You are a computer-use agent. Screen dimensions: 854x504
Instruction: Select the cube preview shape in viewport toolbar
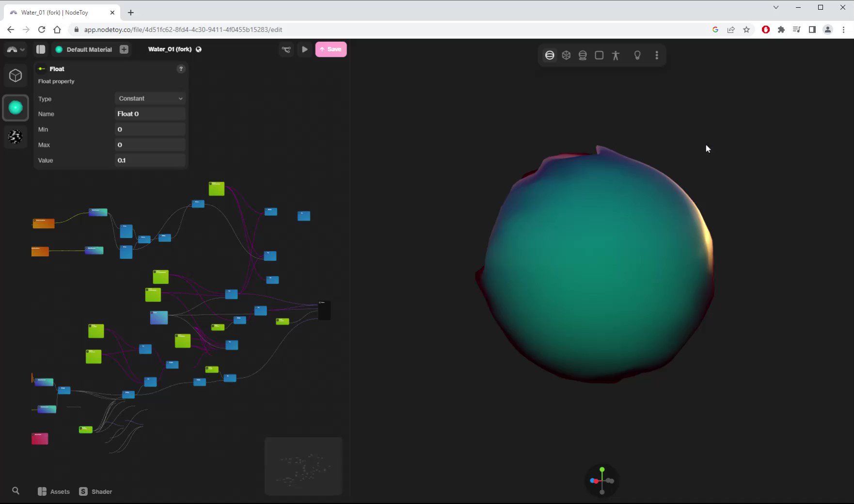point(566,55)
